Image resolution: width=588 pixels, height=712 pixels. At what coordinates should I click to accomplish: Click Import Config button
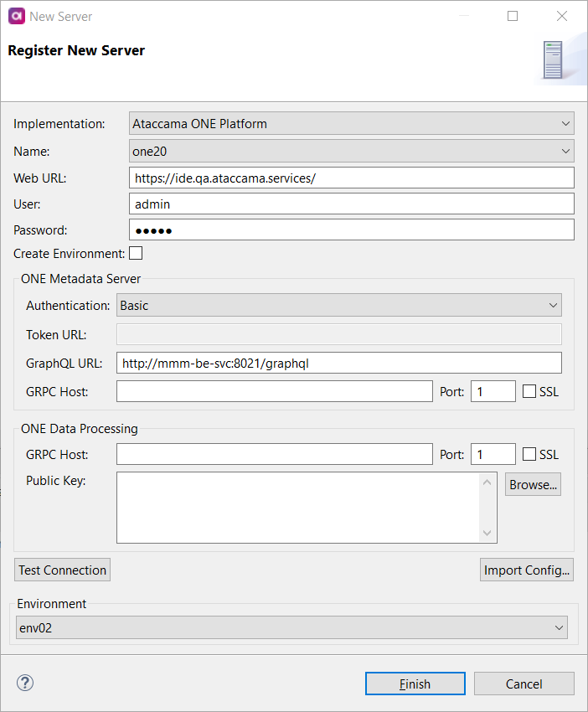pos(526,570)
